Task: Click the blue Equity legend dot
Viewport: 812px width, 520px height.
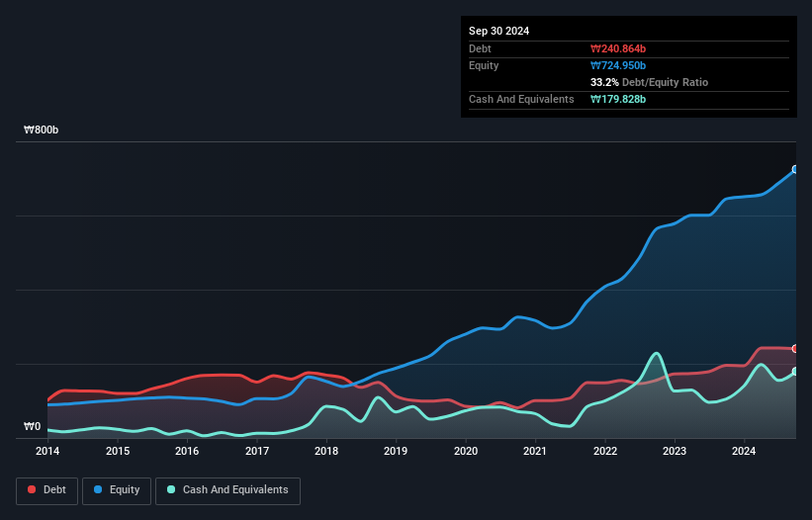Action: tap(98, 489)
